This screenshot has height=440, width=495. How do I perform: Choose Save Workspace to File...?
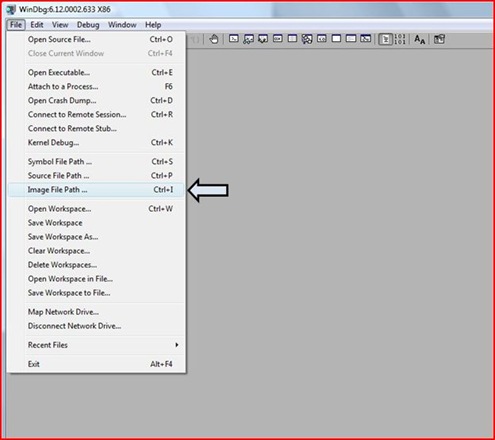coord(96,293)
